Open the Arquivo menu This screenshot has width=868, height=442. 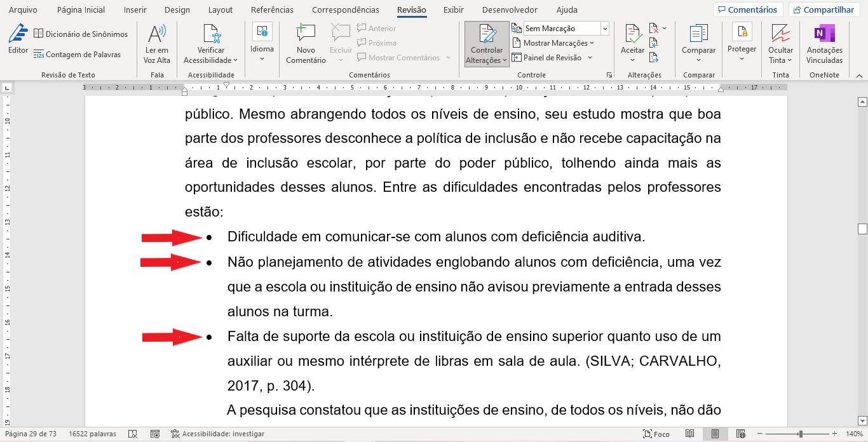point(23,10)
